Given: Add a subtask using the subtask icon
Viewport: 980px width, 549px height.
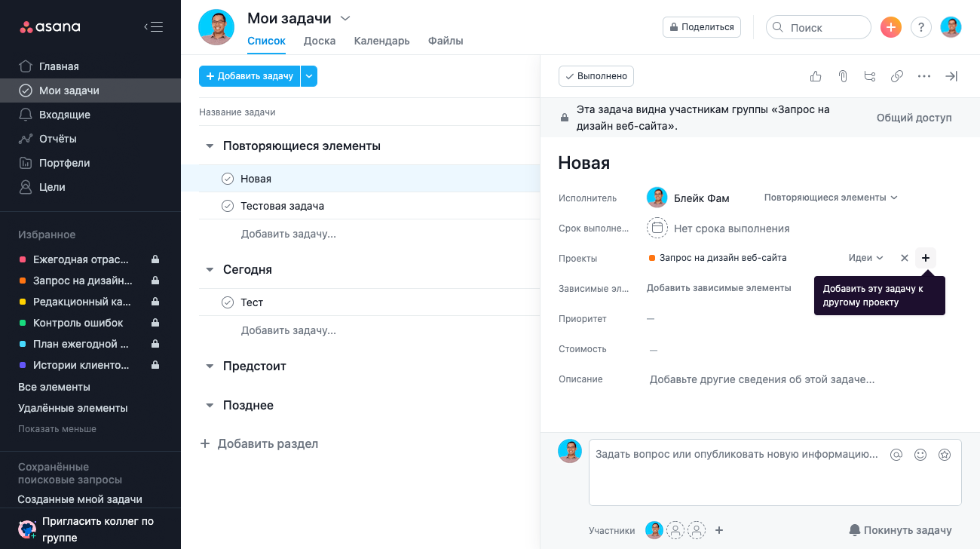Looking at the screenshot, I should point(870,76).
